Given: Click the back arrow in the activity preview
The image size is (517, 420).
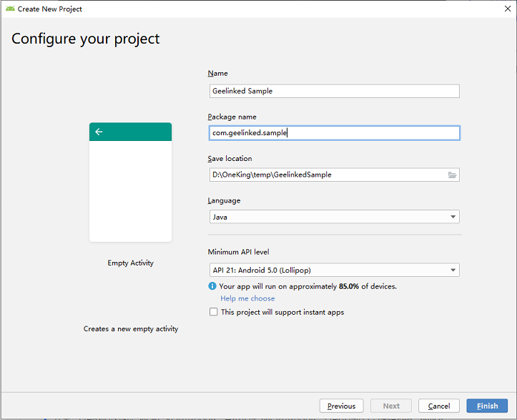Looking at the screenshot, I should [99, 132].
